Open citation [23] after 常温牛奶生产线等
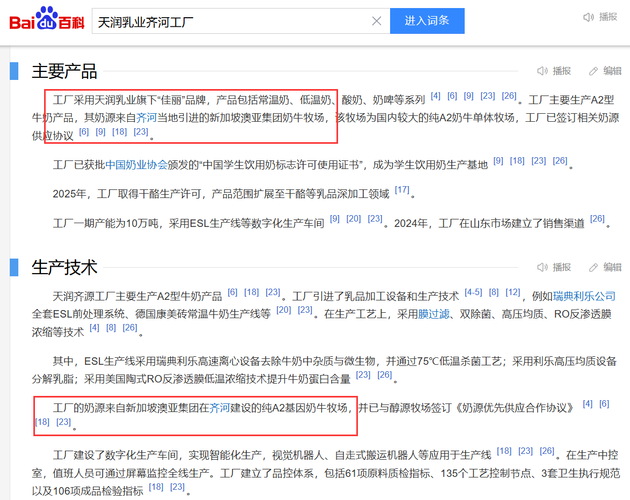The image size is (630, 500). tap(305, 310)
